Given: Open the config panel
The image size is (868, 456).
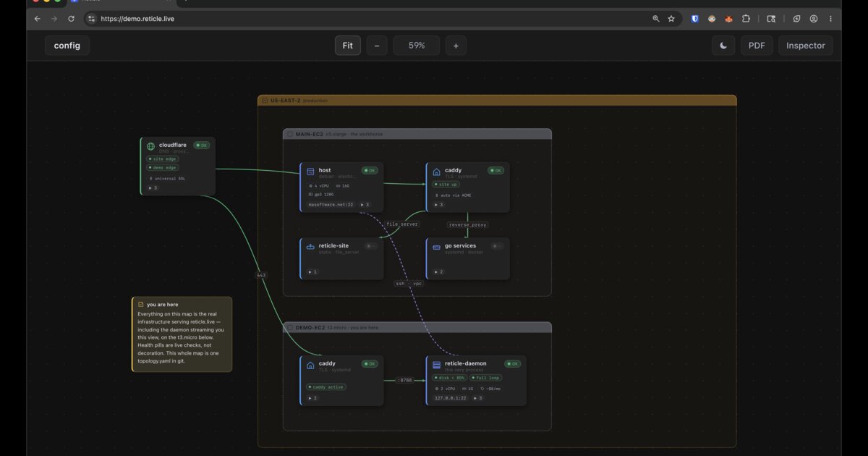Looking at the screenshot, I should pos(67,46).
